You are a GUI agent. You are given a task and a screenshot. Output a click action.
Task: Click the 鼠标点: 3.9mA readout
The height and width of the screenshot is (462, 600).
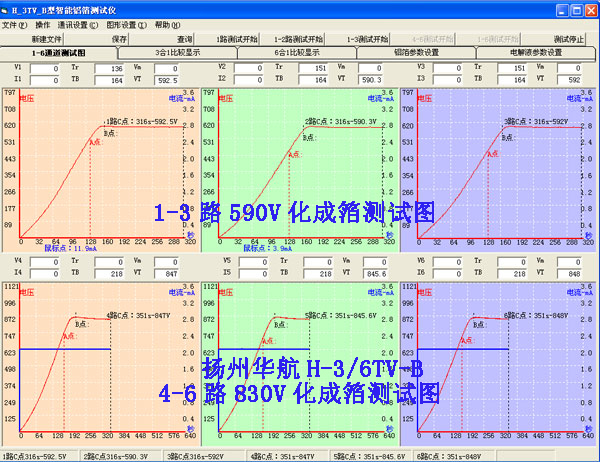pos(267,248)
